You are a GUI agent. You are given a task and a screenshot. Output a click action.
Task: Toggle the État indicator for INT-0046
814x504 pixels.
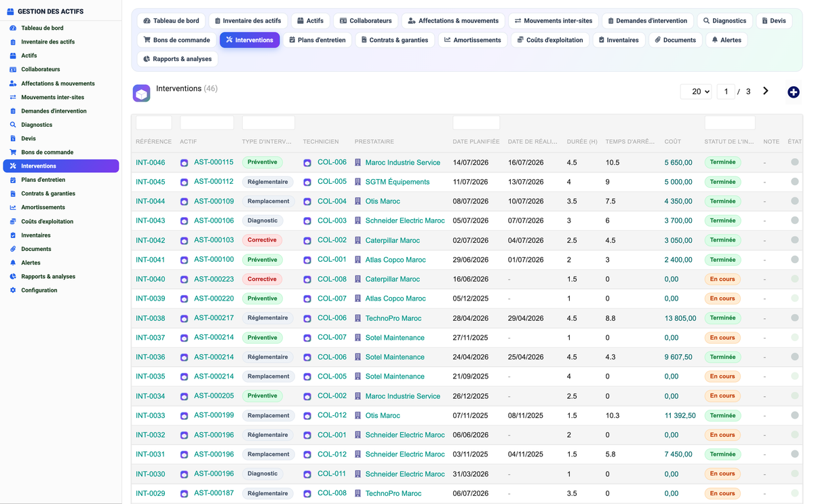(795, 162)
